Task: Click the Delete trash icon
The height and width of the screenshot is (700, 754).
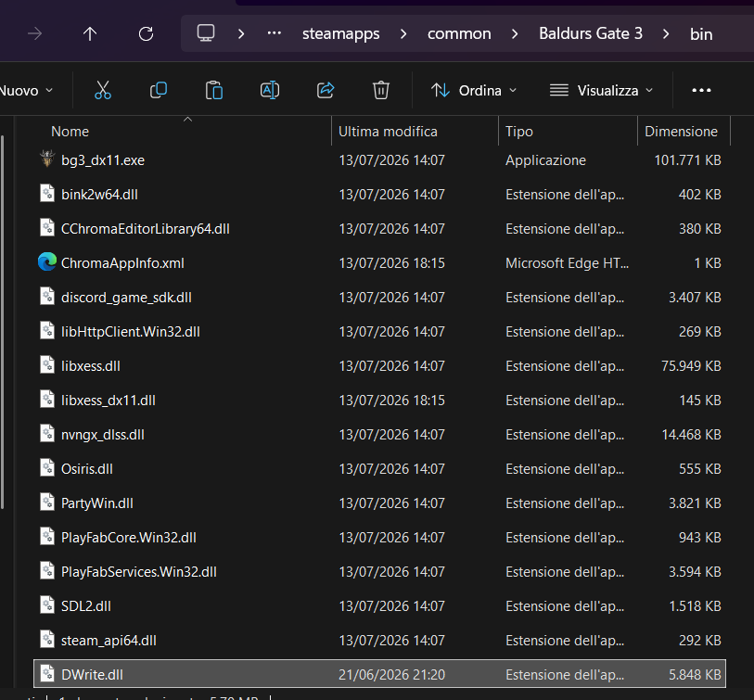Action: (x=381, y=90)
